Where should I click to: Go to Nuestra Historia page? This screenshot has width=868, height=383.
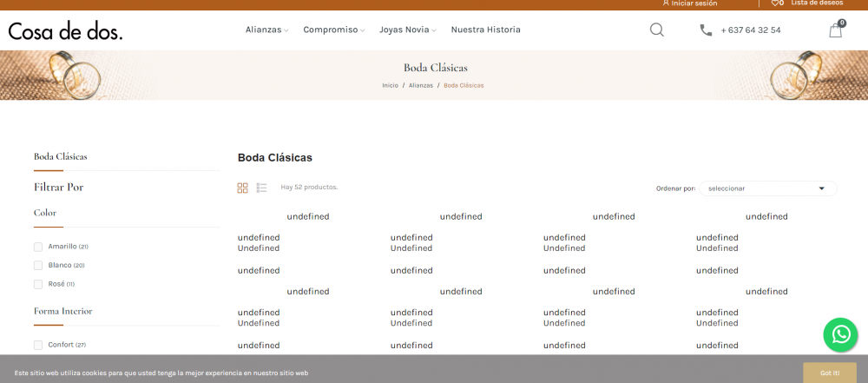[485, 30]
